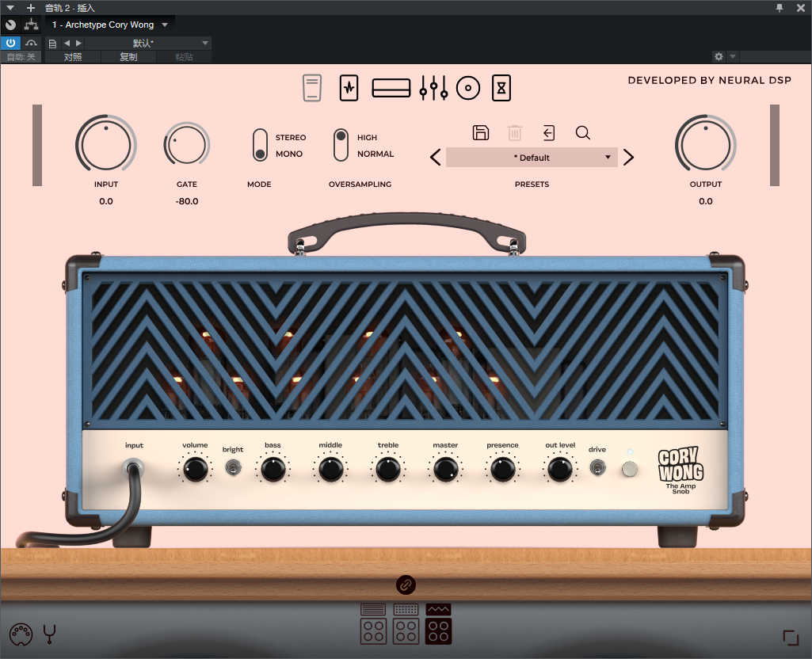This screenshot has height=659, width=812.
Task: Switch to the amp head section
Action: [x=391, y=88]
